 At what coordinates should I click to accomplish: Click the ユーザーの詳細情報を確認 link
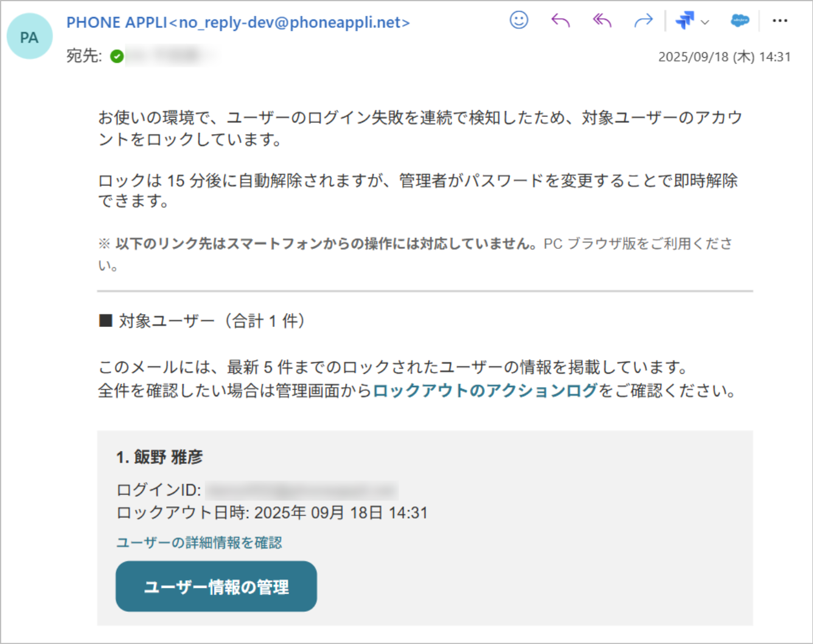[199, 542]
